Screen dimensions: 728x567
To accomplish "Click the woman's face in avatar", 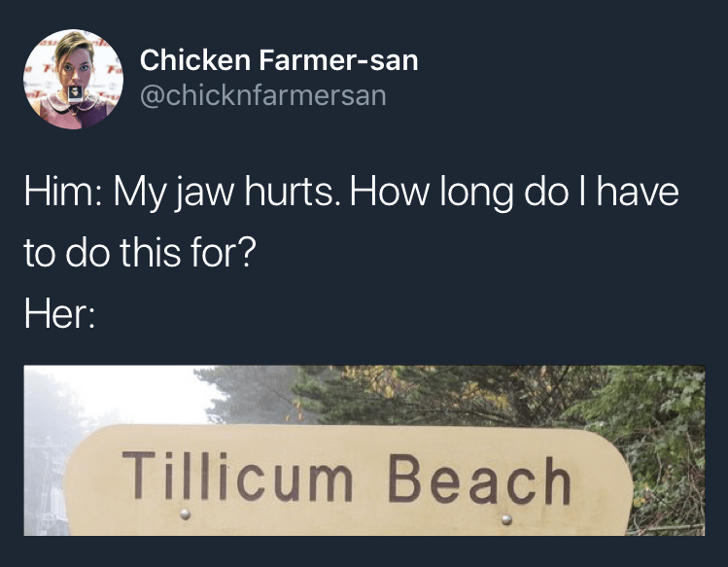I will click(x=72, y=66).
